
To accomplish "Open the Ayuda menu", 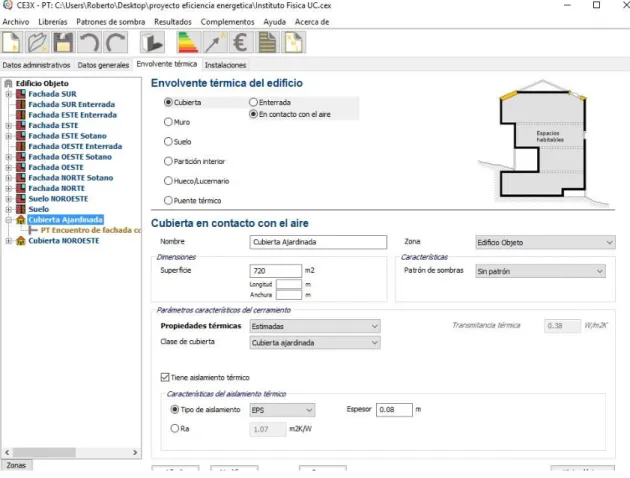I will coord(274,22).
